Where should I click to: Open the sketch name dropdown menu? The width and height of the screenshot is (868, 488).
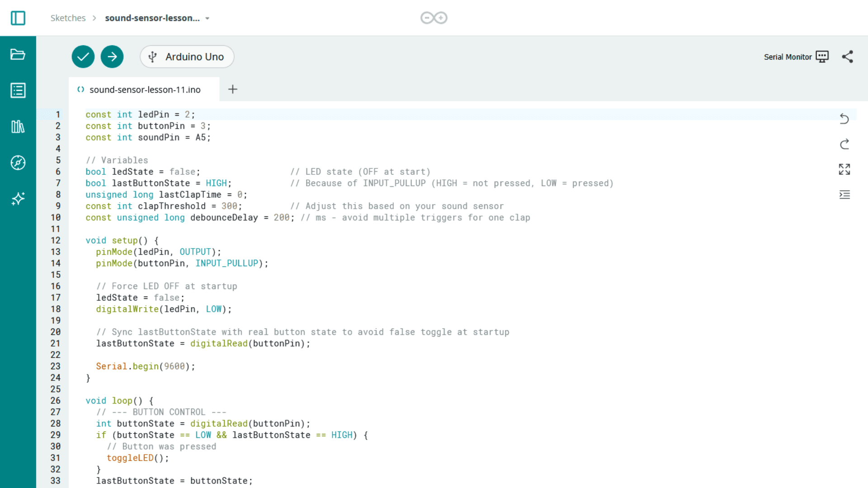pos(207,18)
